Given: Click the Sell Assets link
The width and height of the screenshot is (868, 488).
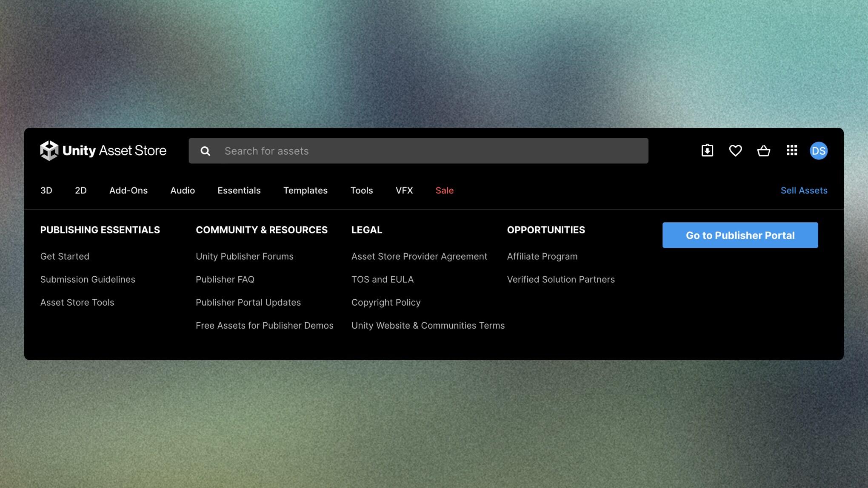Looking at the screenshot, I should tap(803, 190).
